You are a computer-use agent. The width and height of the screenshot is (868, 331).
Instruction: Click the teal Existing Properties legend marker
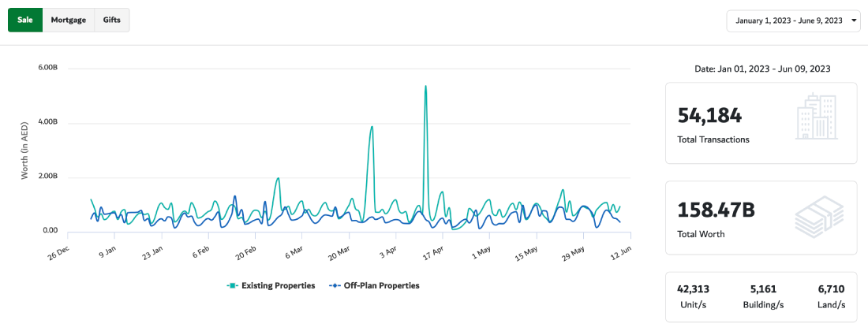(232, 285)
